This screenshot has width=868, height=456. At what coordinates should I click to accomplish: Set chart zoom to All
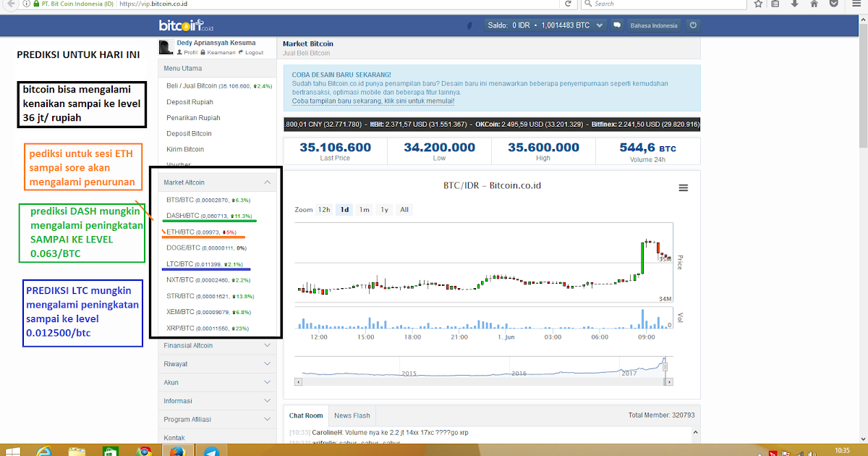[x=404, y=210]
